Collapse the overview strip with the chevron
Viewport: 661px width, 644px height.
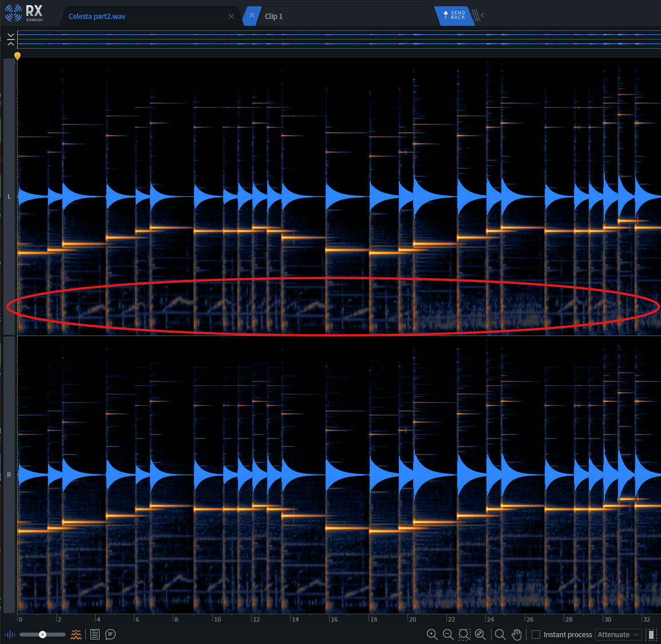(x=10, y=39)
